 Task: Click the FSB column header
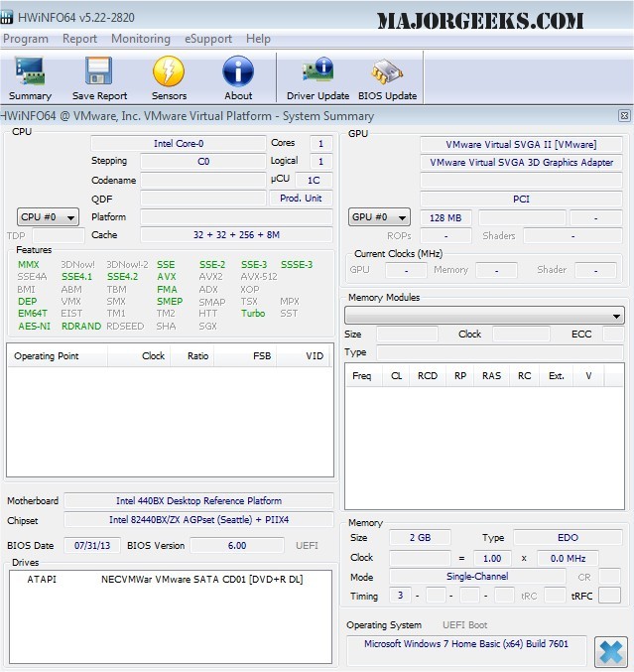(245, 355)
